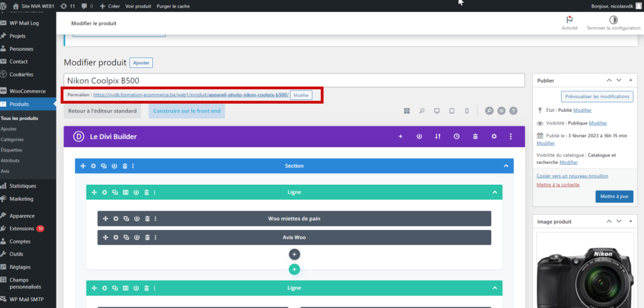Add new module with dark plus button
This screenshot has height=308, width=644.
click(x=294, y=254)
